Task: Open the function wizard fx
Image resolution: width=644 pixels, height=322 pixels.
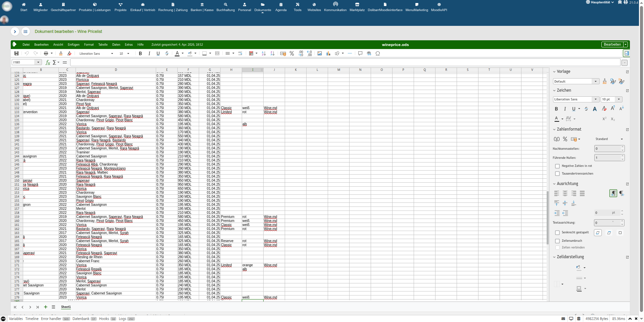Action: pyautogui.click(x=48, y=62)
